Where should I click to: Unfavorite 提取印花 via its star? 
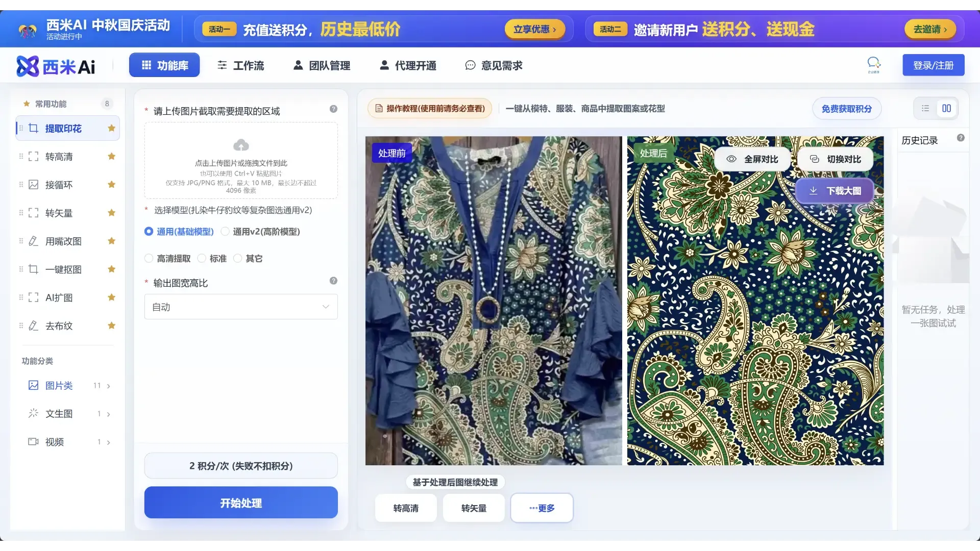[111, 128]
